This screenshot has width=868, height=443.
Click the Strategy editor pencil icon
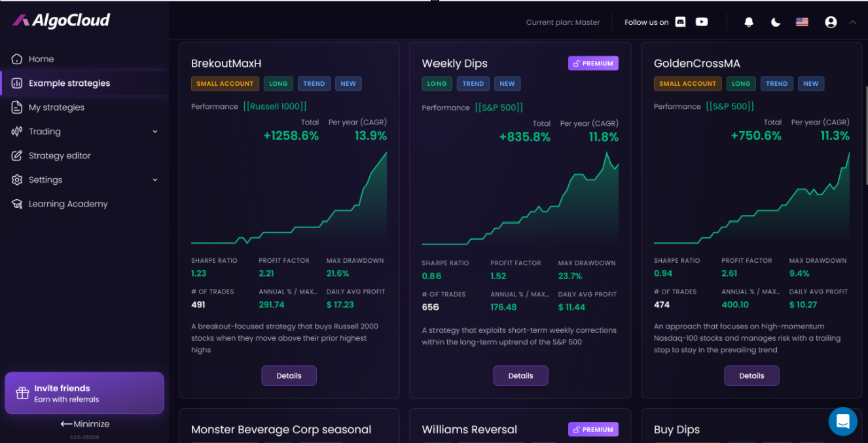(x=17, y=156)
